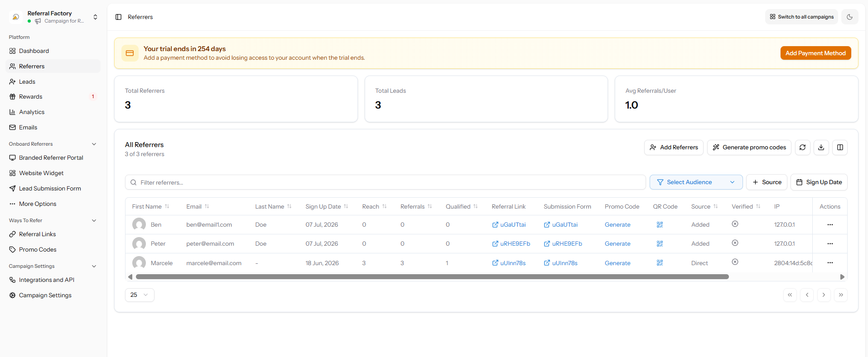Click Generate promo codes button
The width and height of the screenshot is (868, 357).
click(749, 148)
